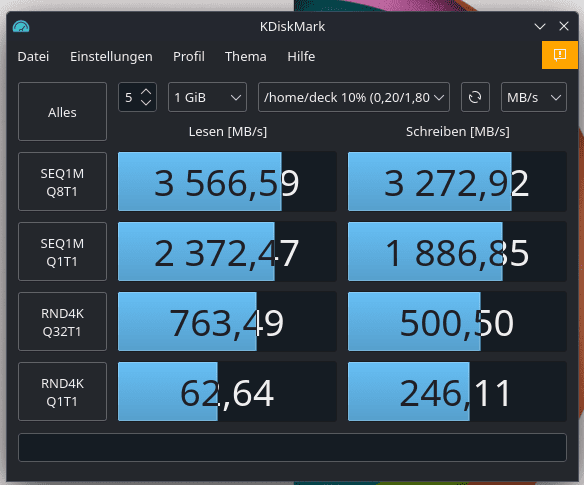
Task: Click the Lesen [MB/s] column header
Action: click(x=228, y=131)
